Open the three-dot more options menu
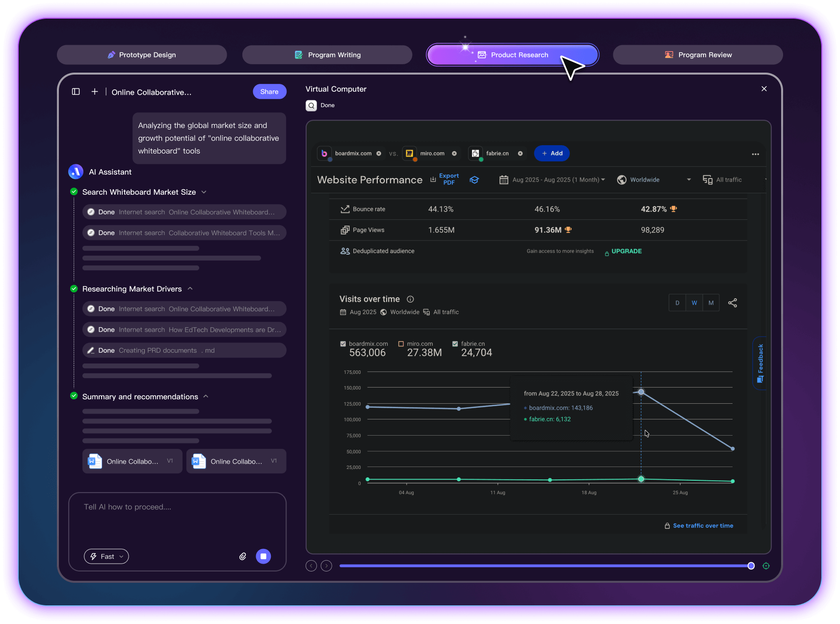 point(755,154)
